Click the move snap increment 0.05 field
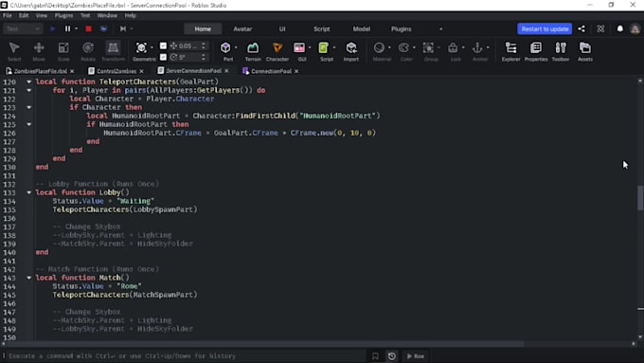Screen dimensions: 644x363 point(188,45)
